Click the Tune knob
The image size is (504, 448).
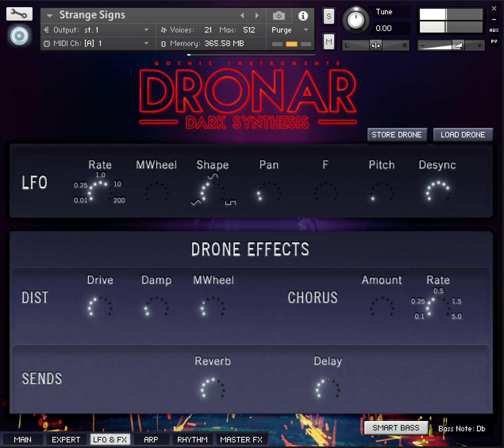click(x=356, y=20)
